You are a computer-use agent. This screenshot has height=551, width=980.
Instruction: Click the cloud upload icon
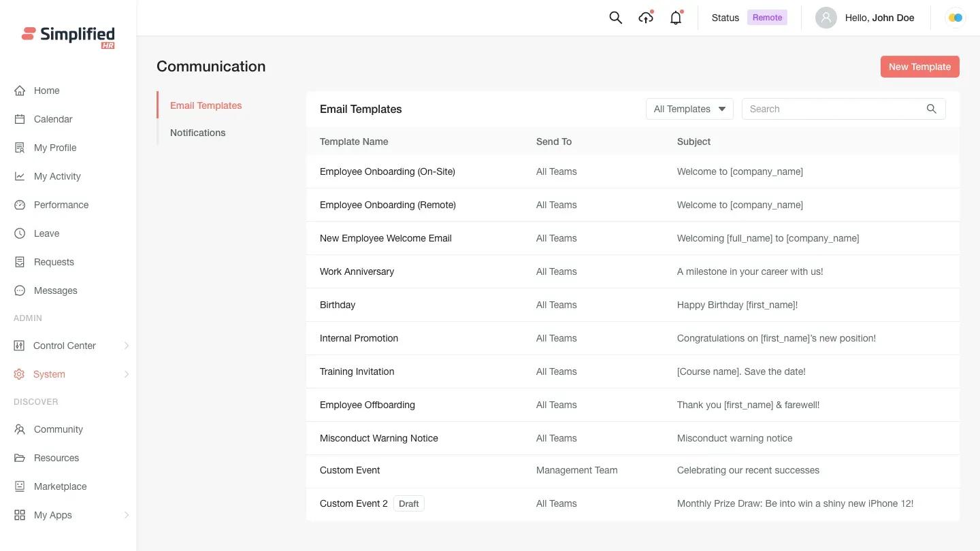[646, 18]
